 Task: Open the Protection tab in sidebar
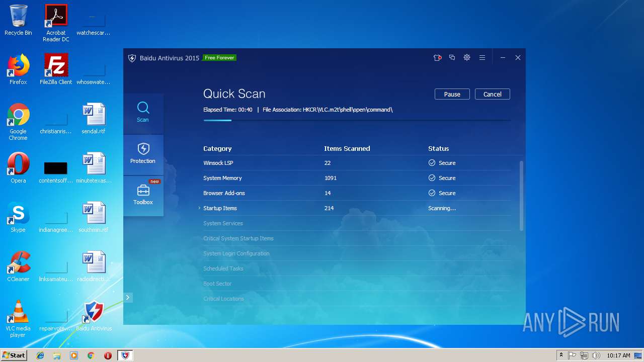(x=143, y=155)
